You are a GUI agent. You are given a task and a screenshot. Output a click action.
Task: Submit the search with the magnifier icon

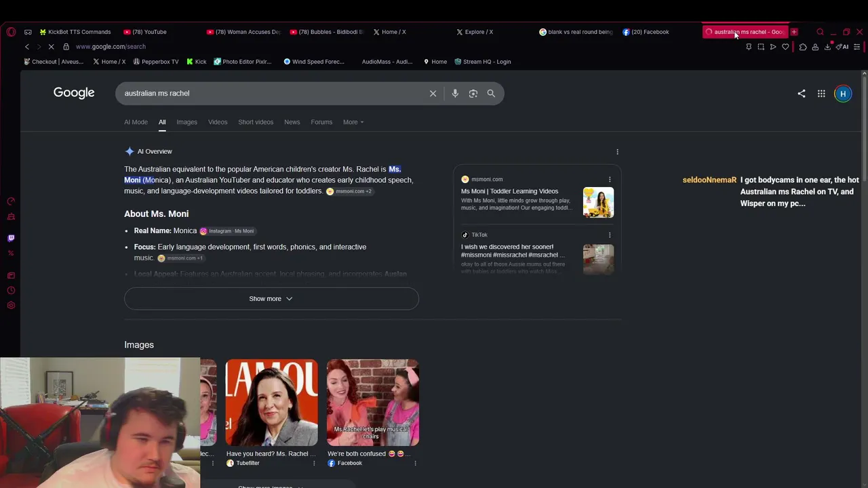point(491,94)
